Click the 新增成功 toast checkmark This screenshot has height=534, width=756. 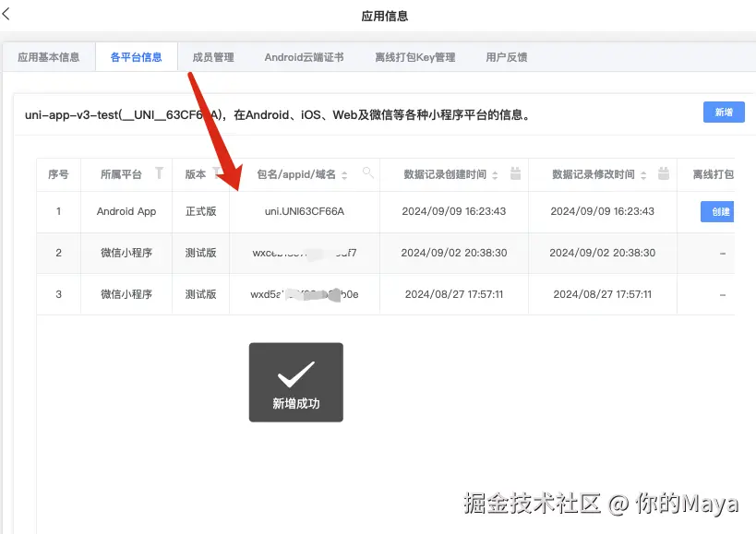click(296, 374)
